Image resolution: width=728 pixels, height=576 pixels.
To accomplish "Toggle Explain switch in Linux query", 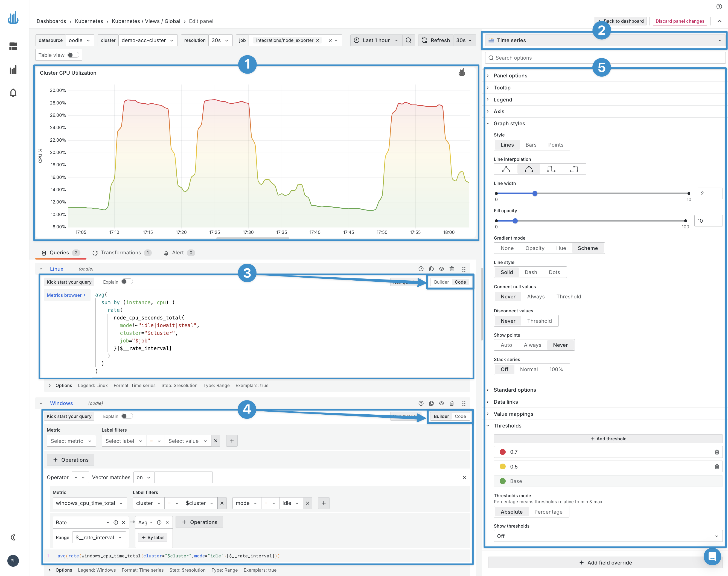I will pyautogui.click(x=127, y=282).
